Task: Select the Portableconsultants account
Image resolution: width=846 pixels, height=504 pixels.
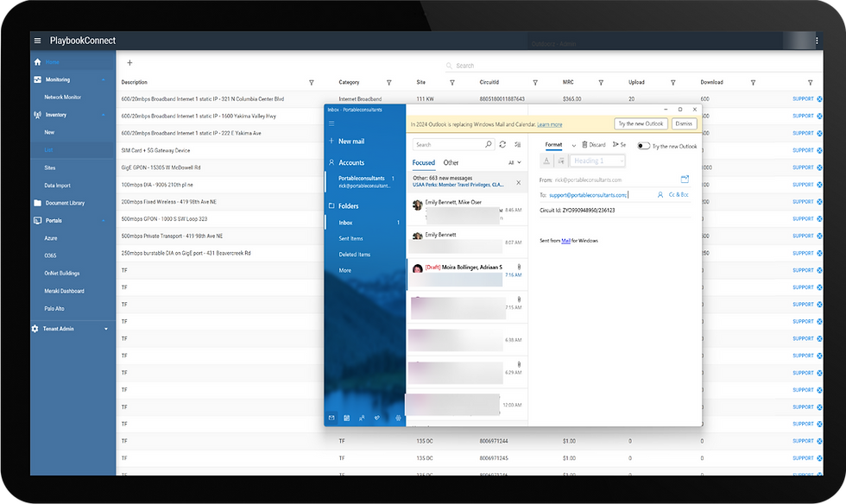Action: click(x=364, y=182)
